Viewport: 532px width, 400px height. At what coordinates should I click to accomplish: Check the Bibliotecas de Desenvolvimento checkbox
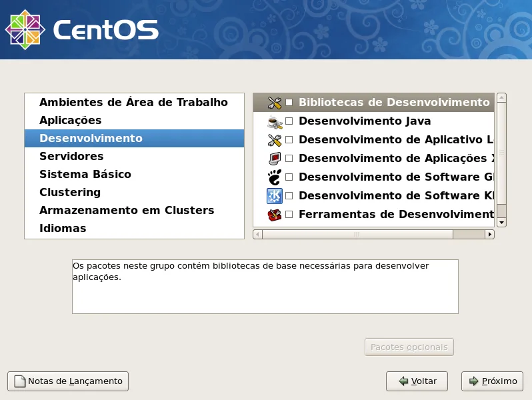coord(289,102)
